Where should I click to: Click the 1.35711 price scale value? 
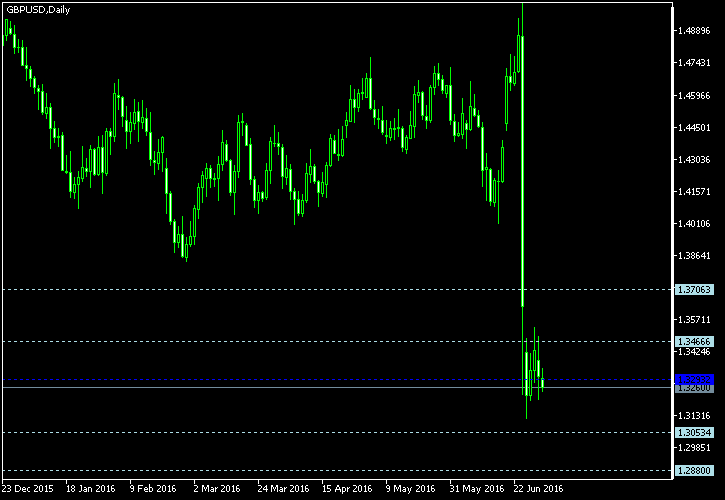[694, 320]
